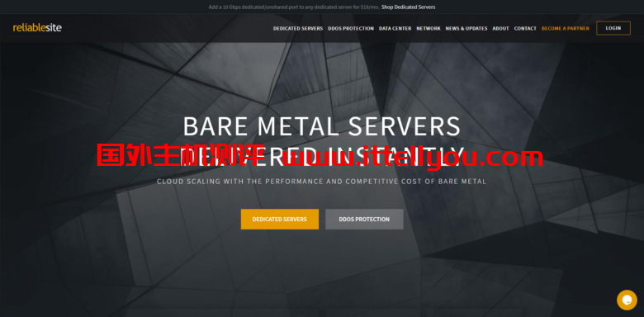Click the Cloud Scaling tagline text

pos(322,182)
